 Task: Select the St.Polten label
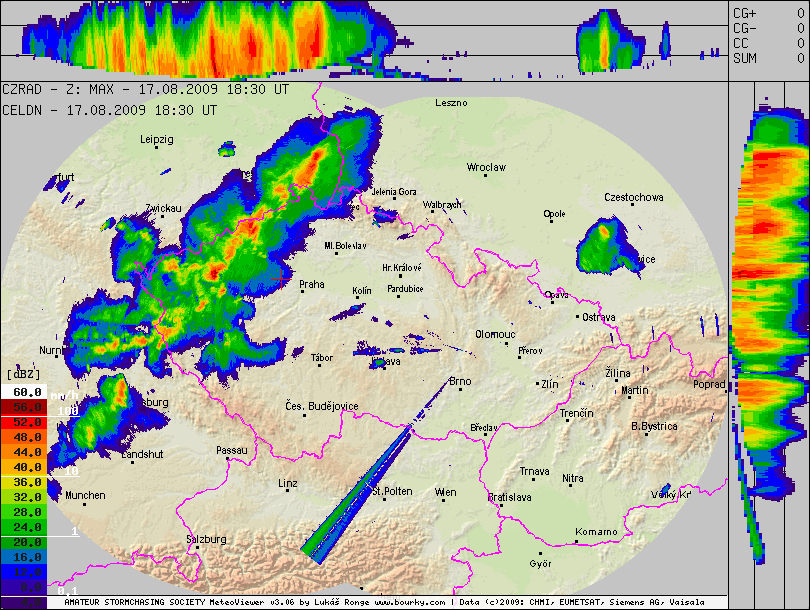coord(392,491)
